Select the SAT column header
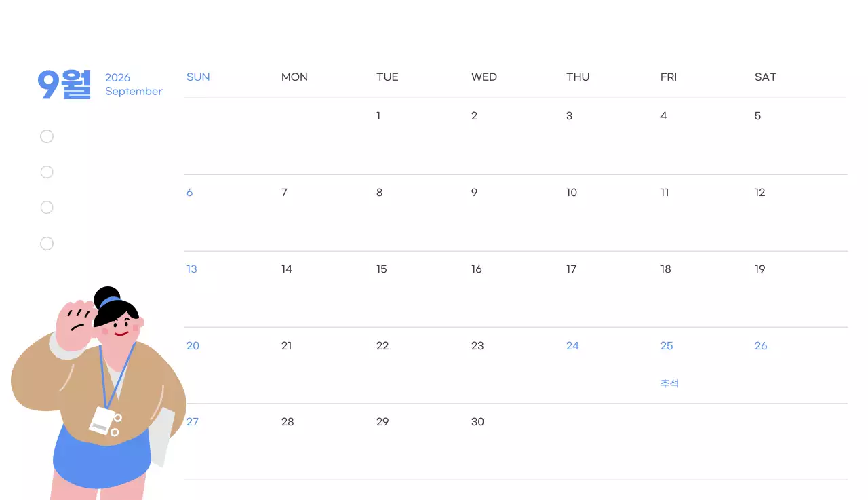Screen dimensions: 868x500 [x=765, y=77]
